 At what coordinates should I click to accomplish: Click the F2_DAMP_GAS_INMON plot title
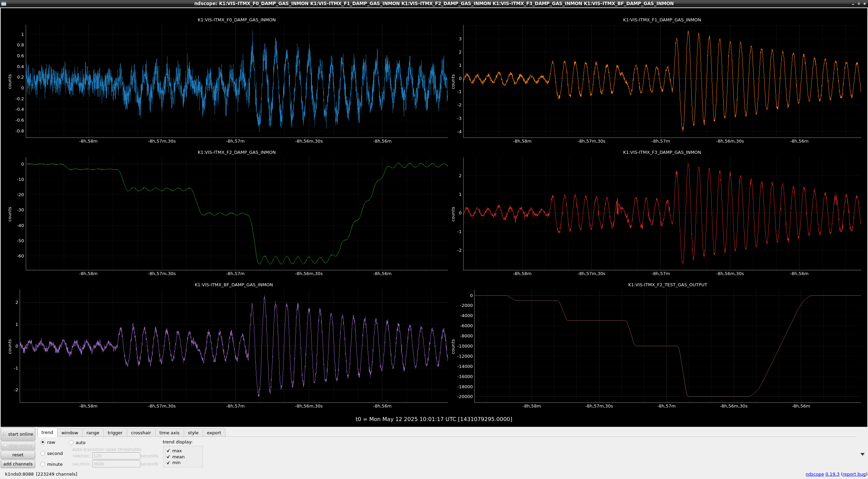tap(236, 152)
